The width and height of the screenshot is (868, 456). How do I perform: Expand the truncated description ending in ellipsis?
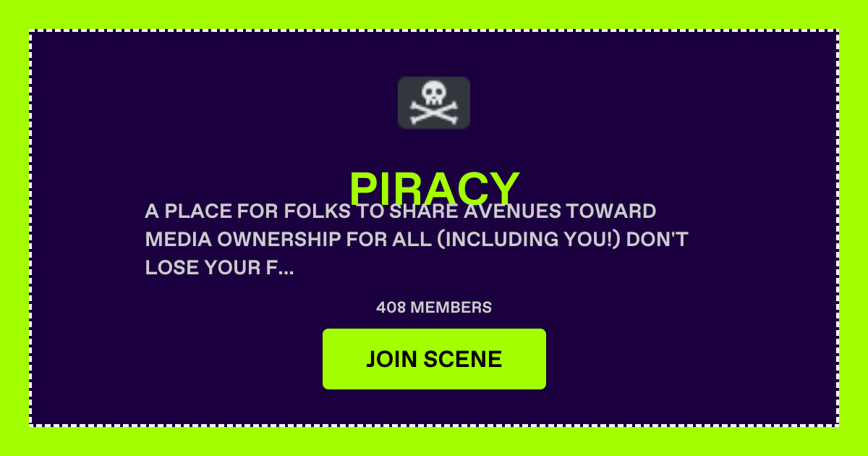coord(286,269)
